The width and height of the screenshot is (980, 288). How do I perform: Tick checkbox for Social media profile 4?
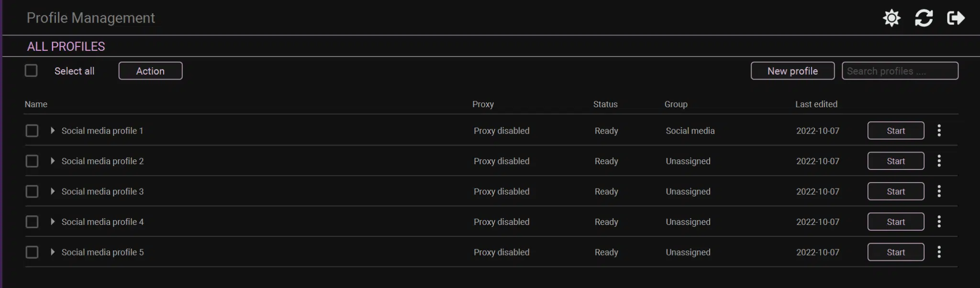(x=32, y=222)
